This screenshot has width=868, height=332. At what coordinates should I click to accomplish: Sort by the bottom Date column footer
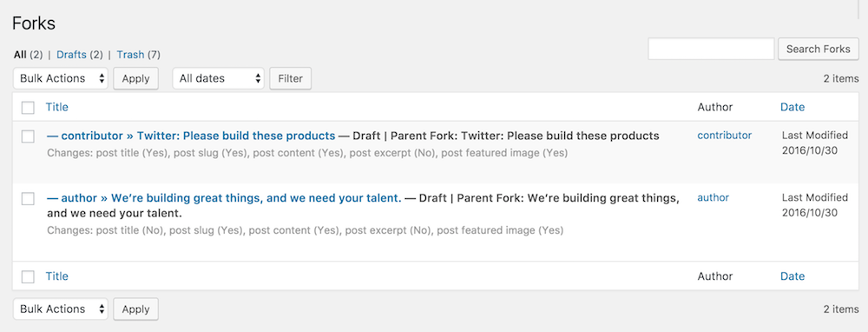[792, 276]
